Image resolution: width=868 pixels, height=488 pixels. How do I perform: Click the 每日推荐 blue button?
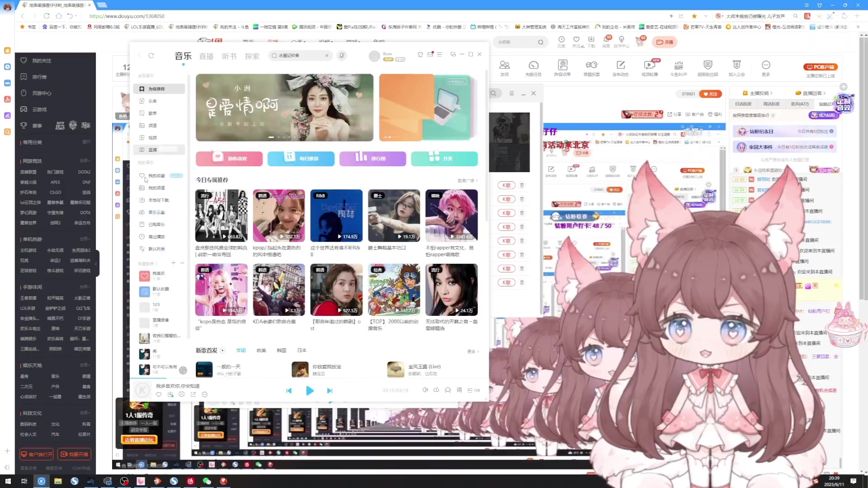point(301,159)
